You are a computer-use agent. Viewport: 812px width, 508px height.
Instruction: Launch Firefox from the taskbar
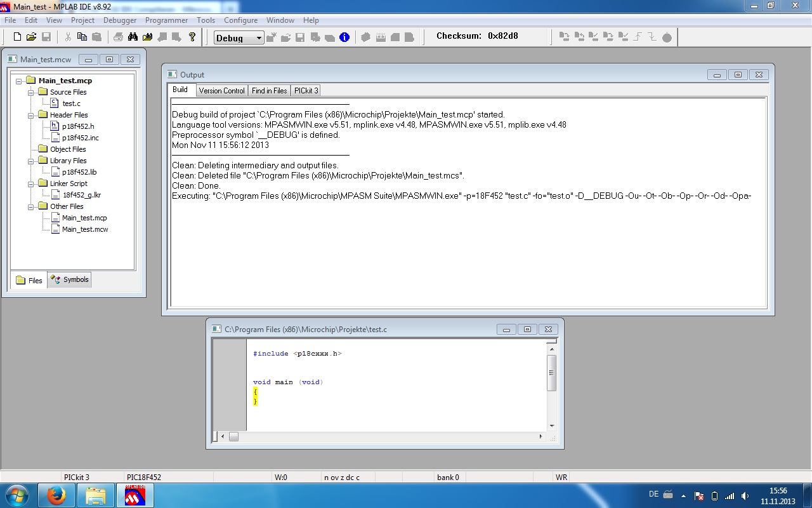tap(56, 495)
